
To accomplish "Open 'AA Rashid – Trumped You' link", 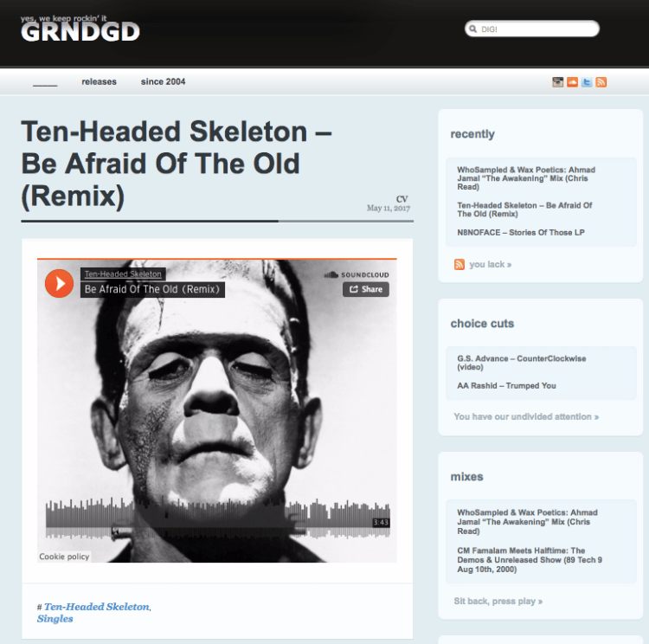I will (x=506, y=385).
